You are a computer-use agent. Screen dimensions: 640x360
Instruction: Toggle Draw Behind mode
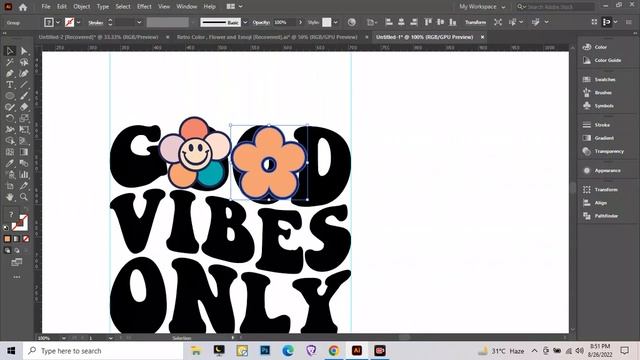17,250
